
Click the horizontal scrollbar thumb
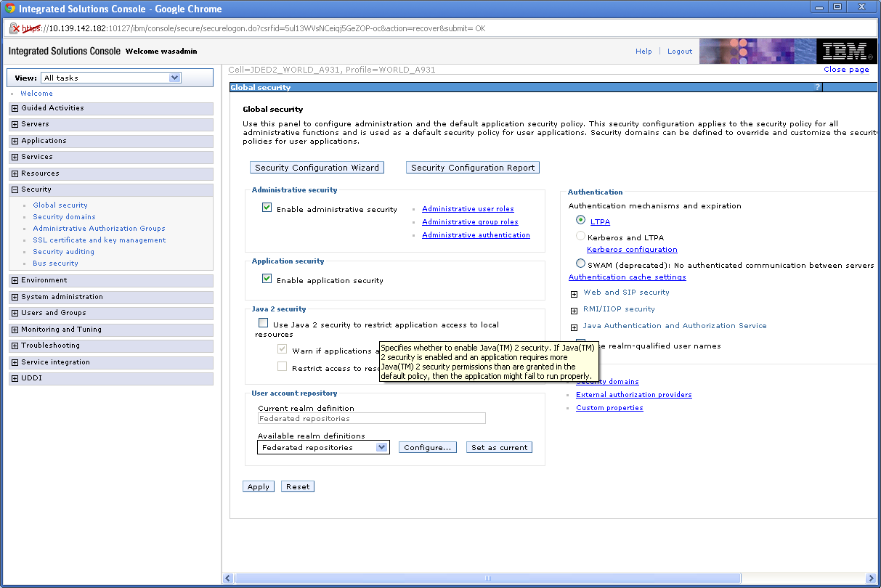pyautogui.click(x=488, y=579)
